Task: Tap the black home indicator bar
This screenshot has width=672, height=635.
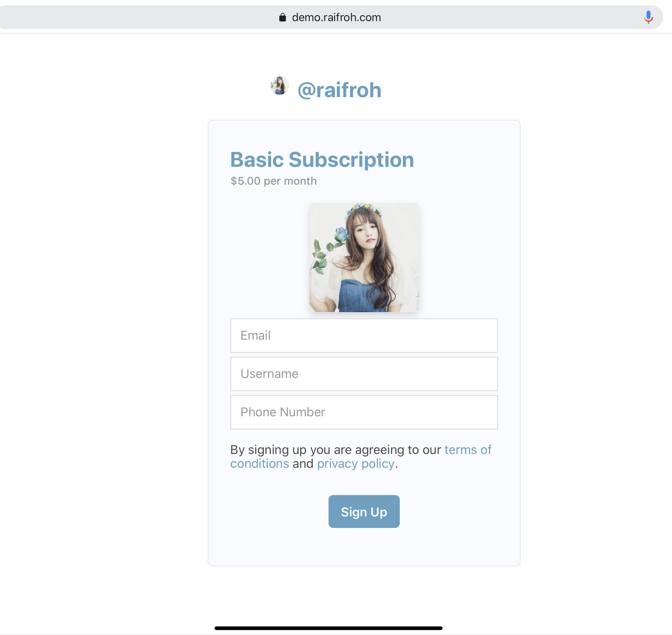Action: point(329,628)
